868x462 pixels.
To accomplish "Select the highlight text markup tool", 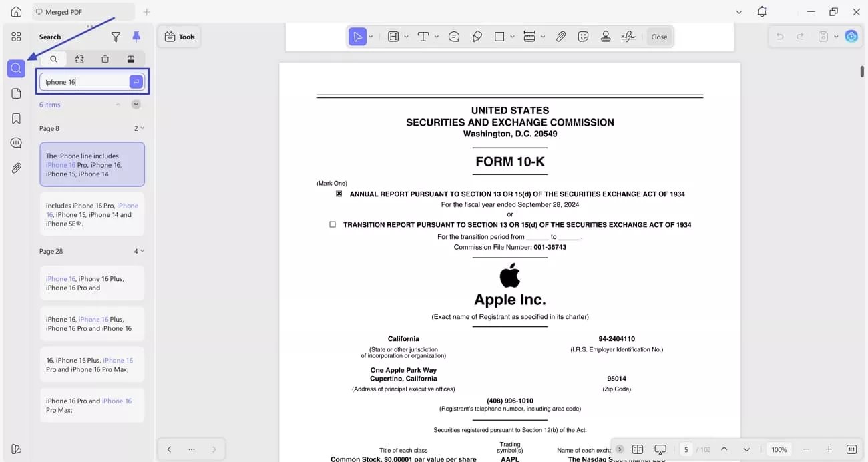I will (393, 37).
